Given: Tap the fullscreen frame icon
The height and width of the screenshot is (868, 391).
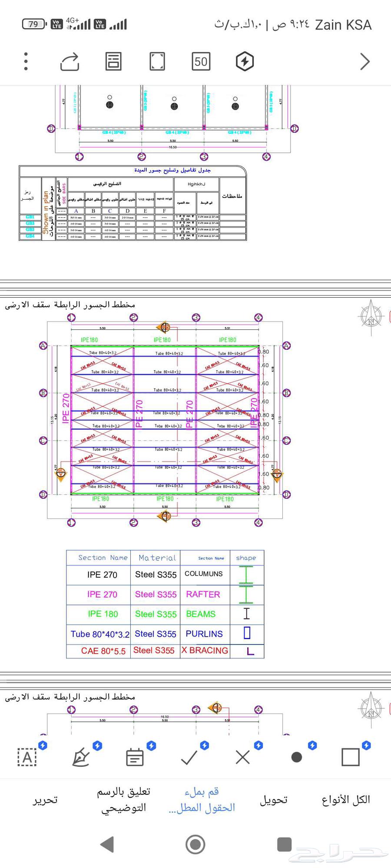Looking at the screenshot, I should 157,61.
